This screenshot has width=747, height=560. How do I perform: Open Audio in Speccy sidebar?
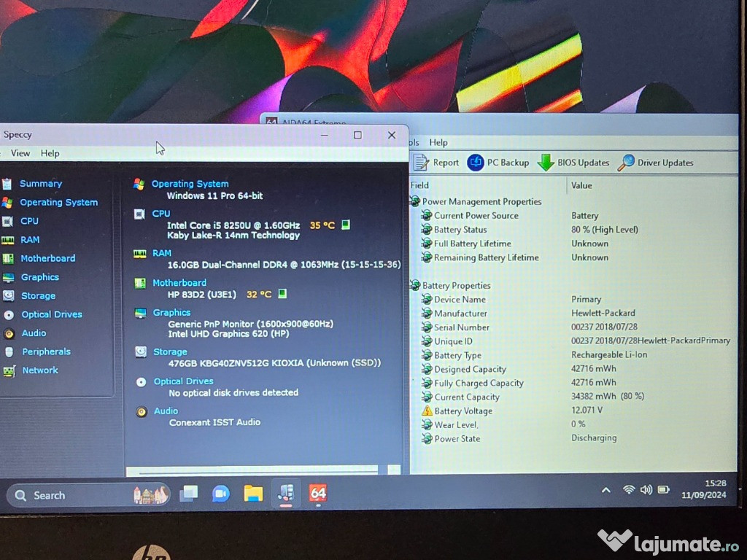(34, 332)
